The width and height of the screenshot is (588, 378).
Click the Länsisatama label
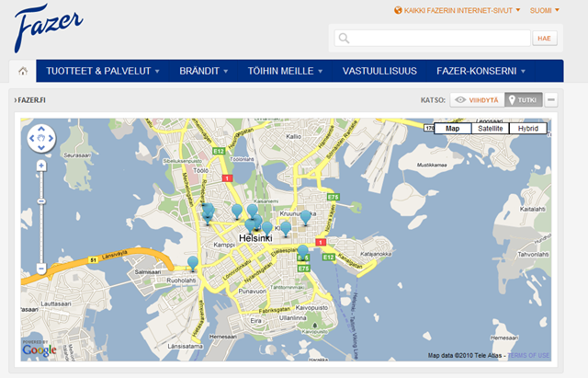[x=186, y=346]
